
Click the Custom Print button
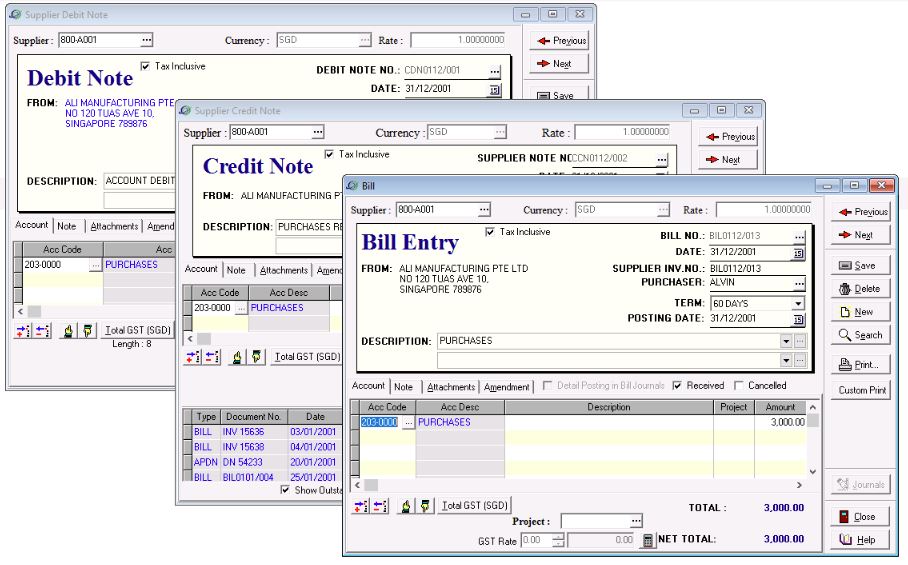click(862, 390)
